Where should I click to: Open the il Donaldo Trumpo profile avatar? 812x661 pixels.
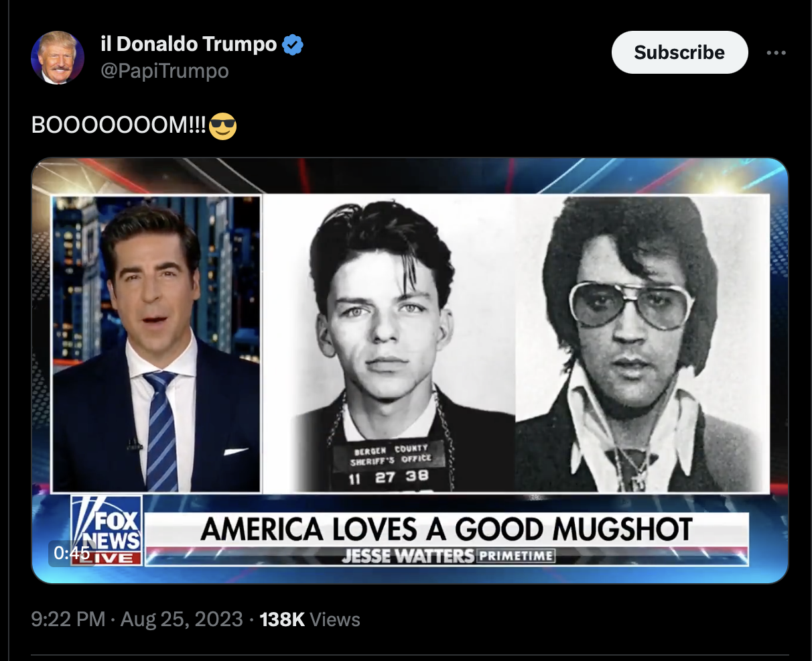58,58
